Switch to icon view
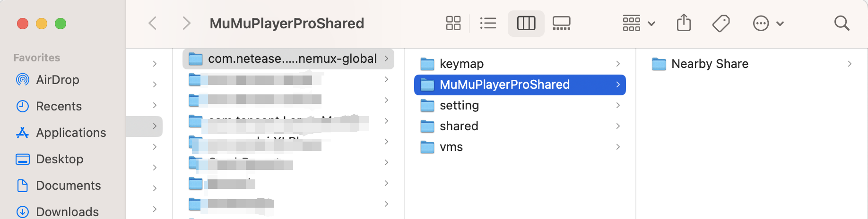This screenshot has height=219, width=868. click(x=453, y=23)
